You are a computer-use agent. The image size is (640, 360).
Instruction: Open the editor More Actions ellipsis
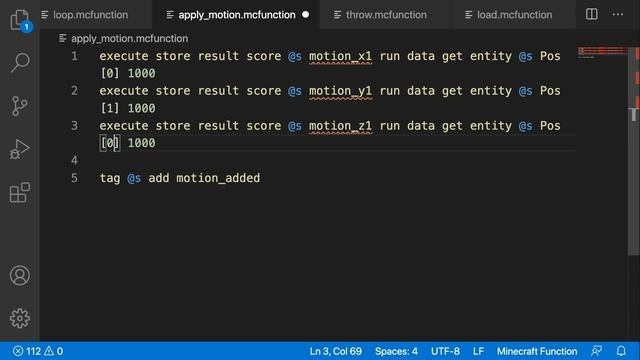(618, 14)
